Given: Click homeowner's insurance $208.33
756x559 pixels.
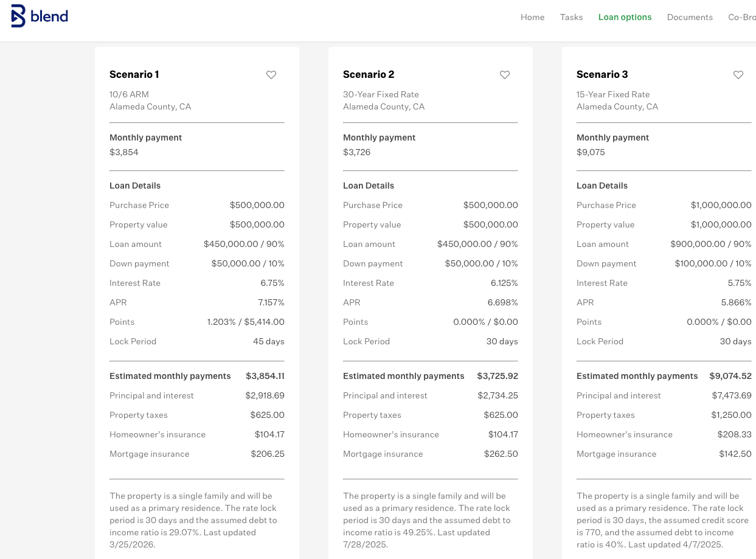Looking at the screenshot, I should click(735, 434).
